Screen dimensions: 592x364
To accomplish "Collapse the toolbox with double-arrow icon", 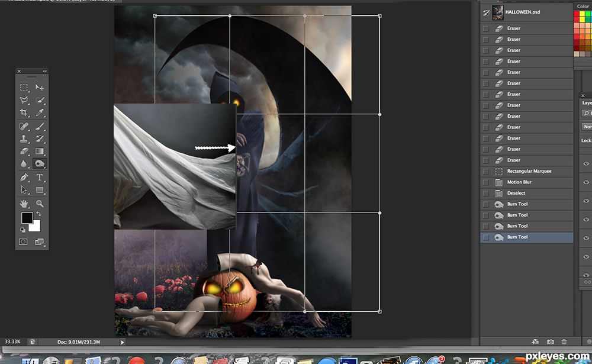I will click(44, 71).
